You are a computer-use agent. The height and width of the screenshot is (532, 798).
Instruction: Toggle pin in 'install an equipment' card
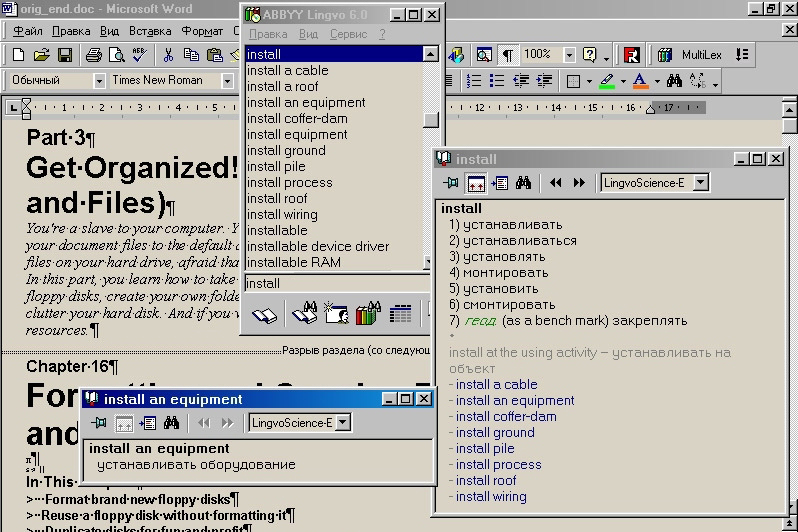point(99,423)
